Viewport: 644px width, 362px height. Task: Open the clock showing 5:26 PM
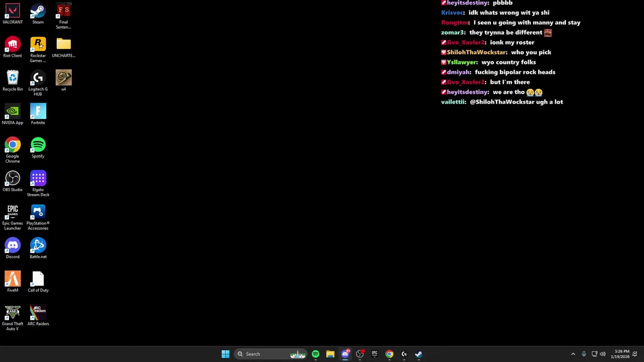tap(620, 354)
